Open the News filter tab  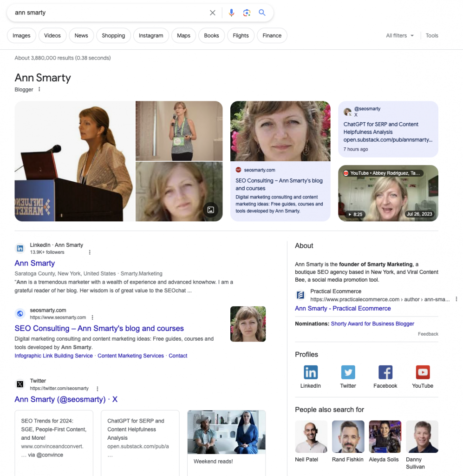point(81,35)
